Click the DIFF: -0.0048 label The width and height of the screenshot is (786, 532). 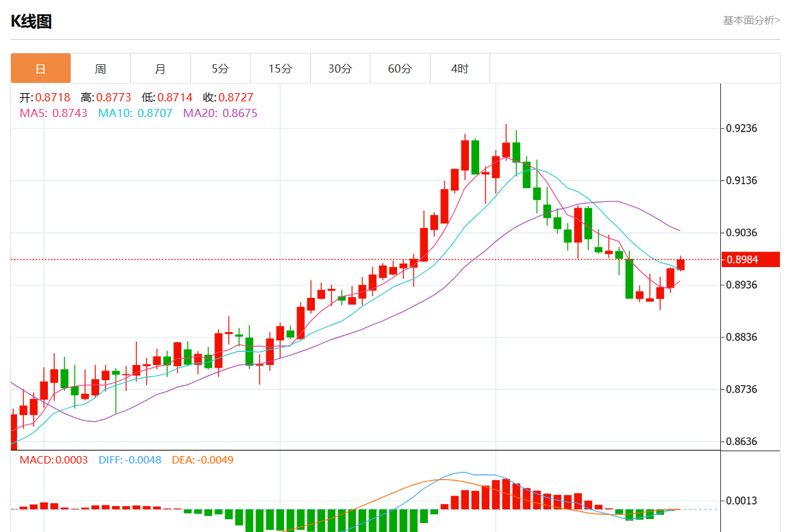click(x=130, y=460)
